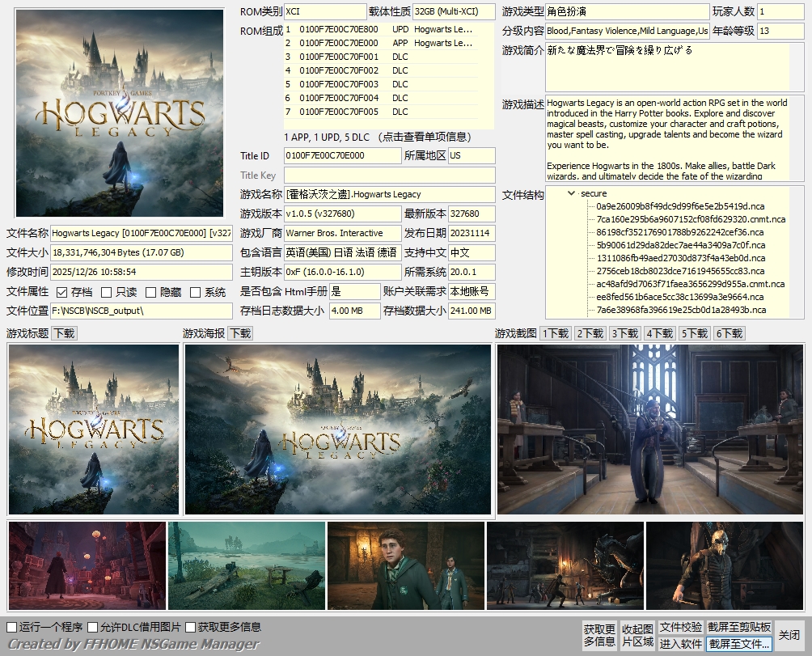Select file 0a9e26009b8f49dc9d99f6e5e2b5419d.nca
Screen dimensions: 812x656
point(680,206)
